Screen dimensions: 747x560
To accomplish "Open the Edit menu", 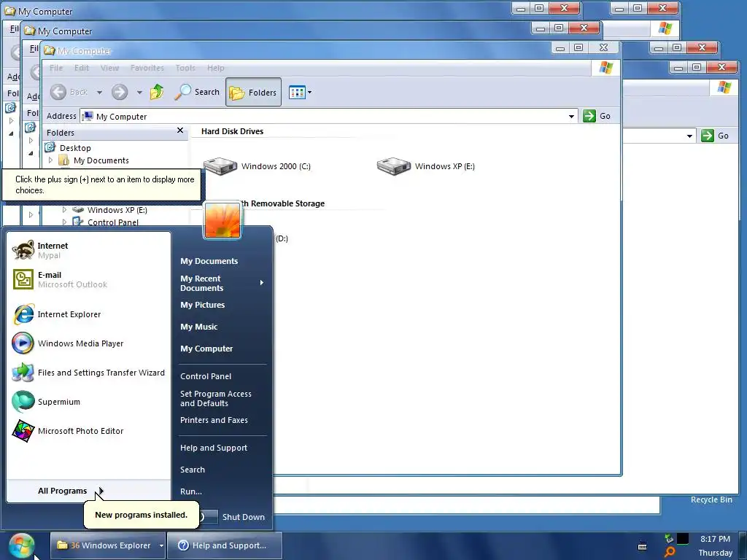I will 82,68.
